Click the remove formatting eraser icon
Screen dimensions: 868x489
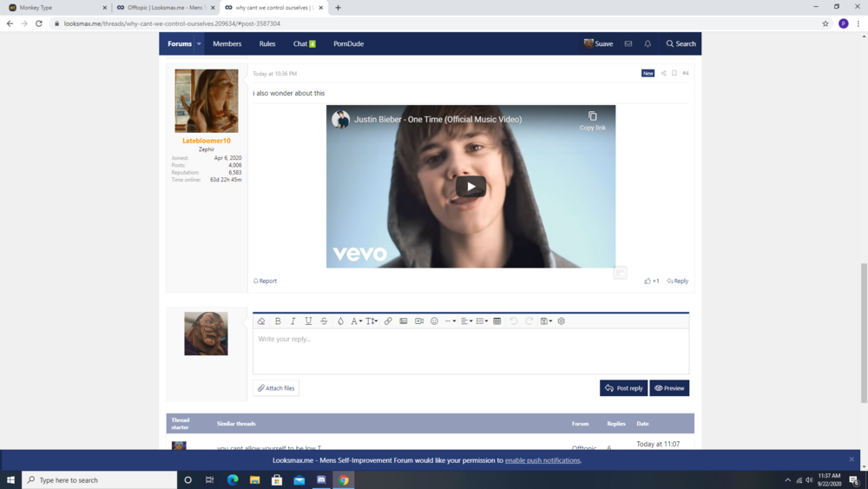click(x=261, y=321)
